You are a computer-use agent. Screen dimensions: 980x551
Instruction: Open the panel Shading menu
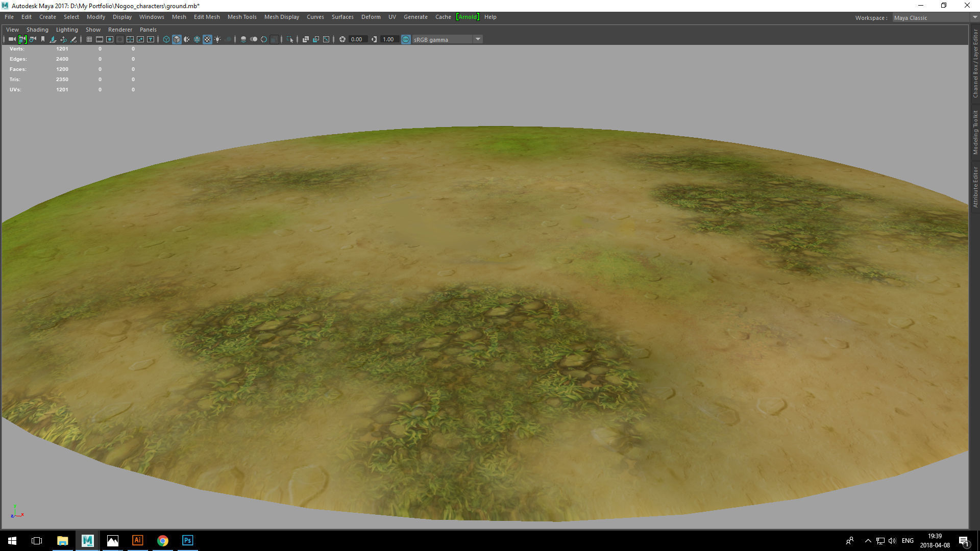coord(37,30)
